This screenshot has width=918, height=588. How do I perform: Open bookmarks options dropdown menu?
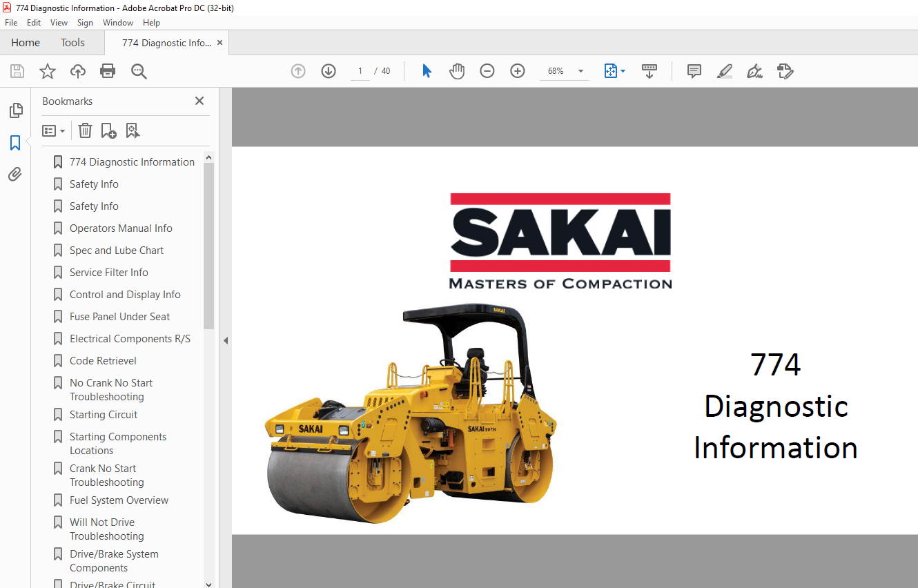53,130
